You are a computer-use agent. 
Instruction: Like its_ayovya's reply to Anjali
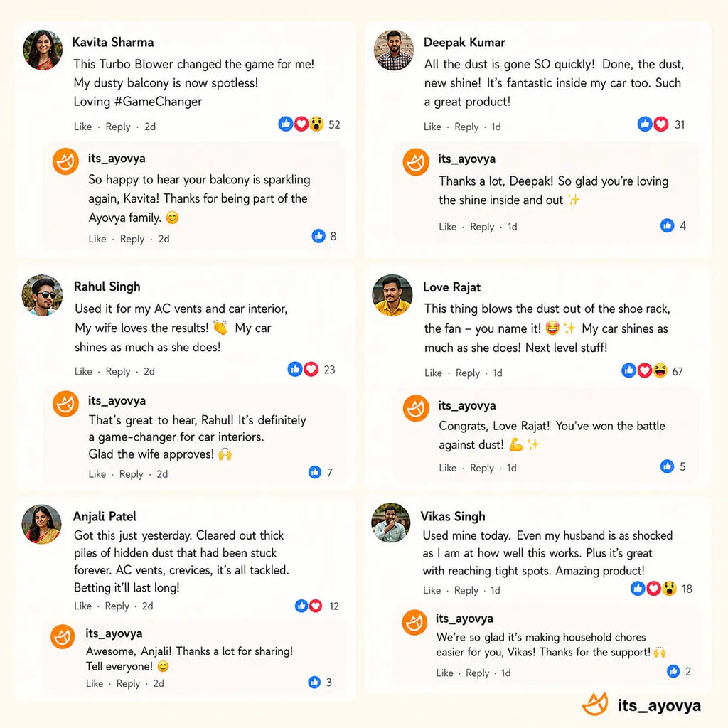click(95, 683)
